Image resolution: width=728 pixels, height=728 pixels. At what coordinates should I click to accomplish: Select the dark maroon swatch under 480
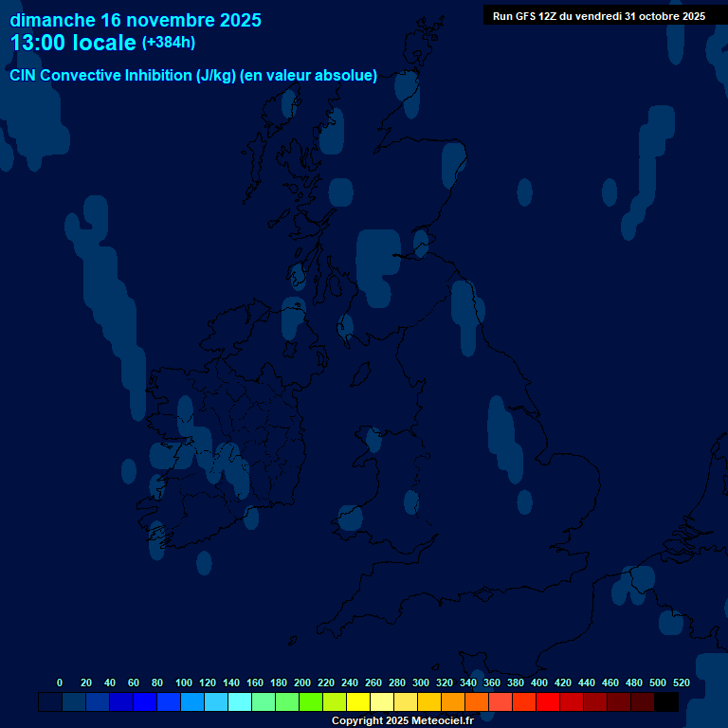(x=643, y=702)
